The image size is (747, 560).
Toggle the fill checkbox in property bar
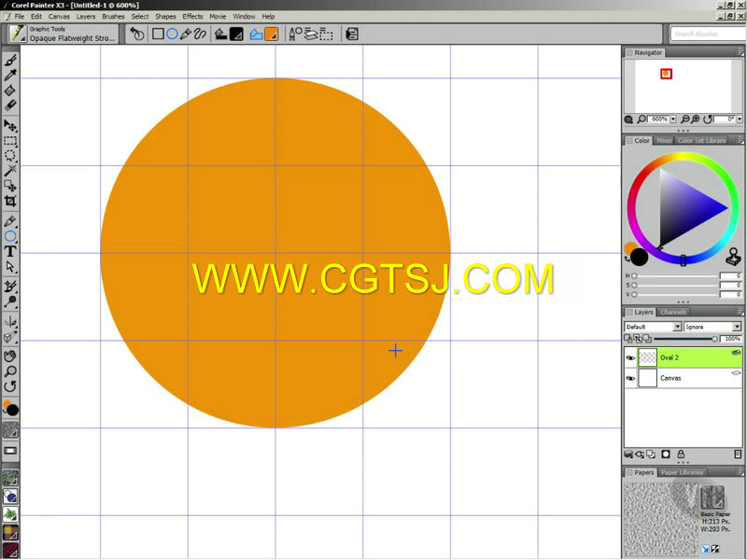[256, 35]
